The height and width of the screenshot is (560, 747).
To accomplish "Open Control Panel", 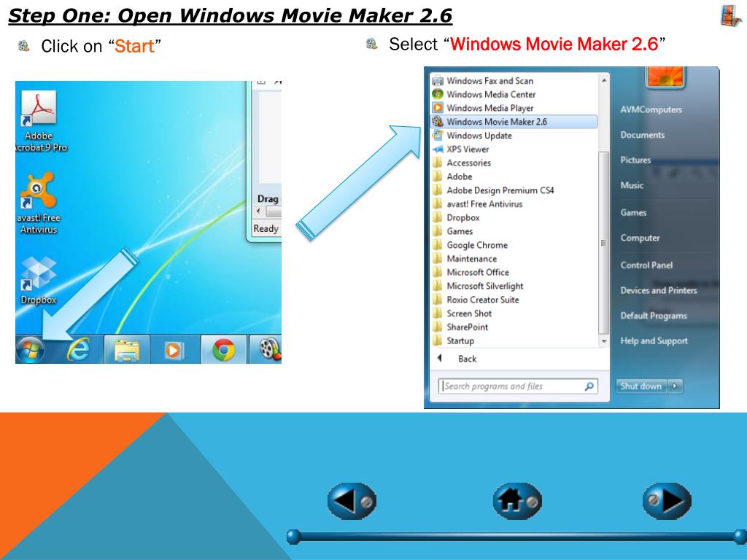I will (646, 265).
